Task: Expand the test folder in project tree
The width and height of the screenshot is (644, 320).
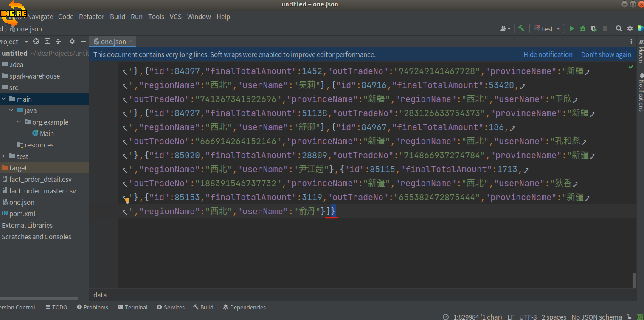Action: 4,156
